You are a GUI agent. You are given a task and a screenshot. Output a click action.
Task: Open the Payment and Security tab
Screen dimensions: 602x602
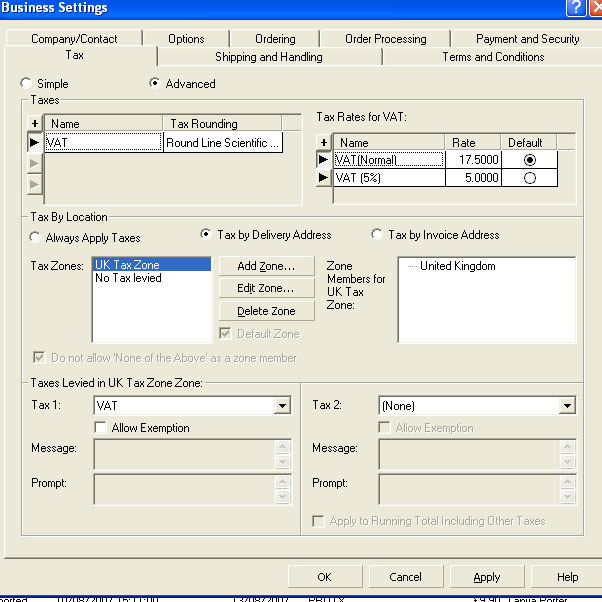527,39
